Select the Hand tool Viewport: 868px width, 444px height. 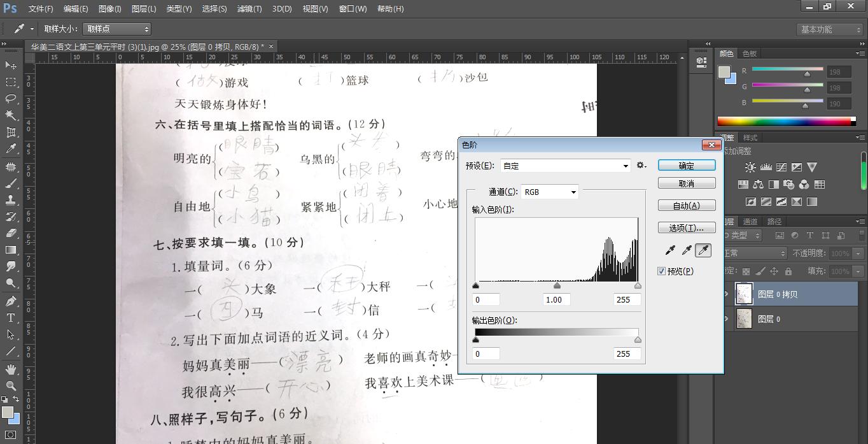pos(11,369)
